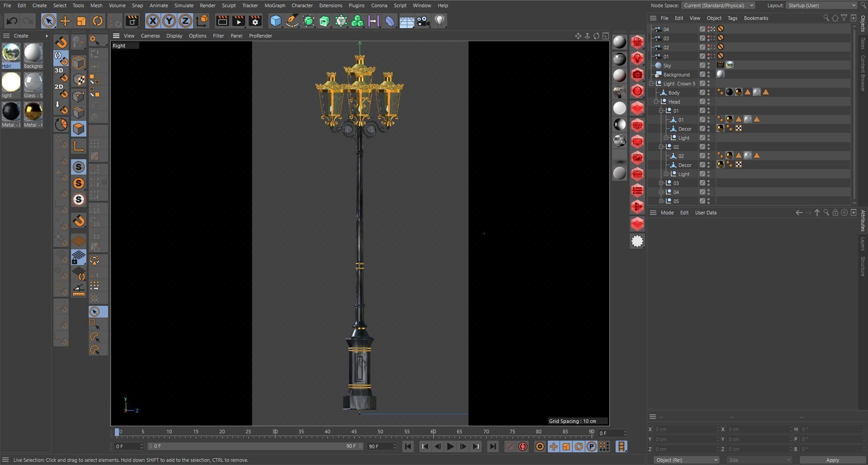Add a Light object bulb icon
The width and height of the screenshot is (868, 465).
coord(440,21)
